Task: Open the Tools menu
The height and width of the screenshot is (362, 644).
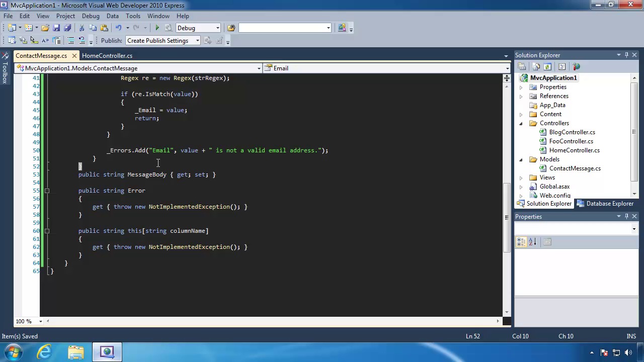Action: (133, 16)
